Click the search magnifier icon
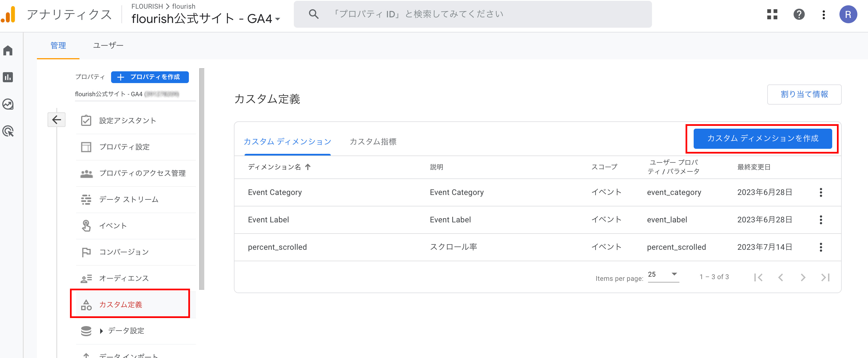Viewport: 868px width, 358px height. (x=313, y=14)
